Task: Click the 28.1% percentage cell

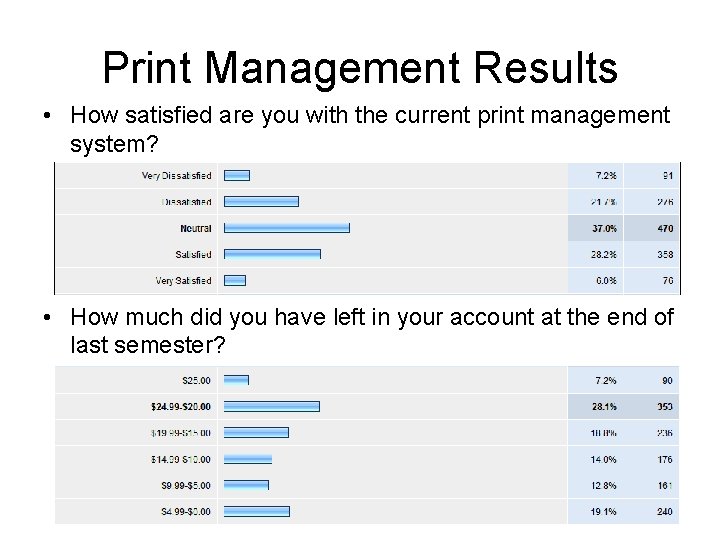Action: (x=605, y=406)
